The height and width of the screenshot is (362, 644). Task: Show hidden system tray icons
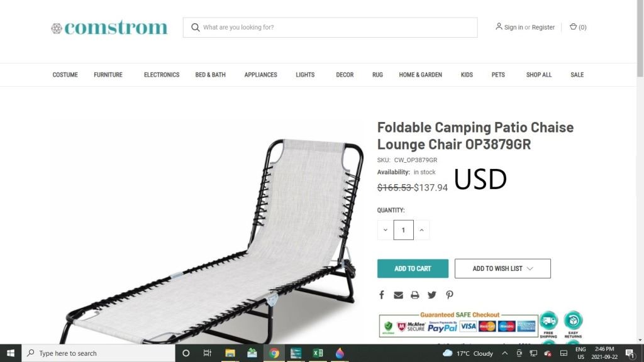(x=505, y=353)
